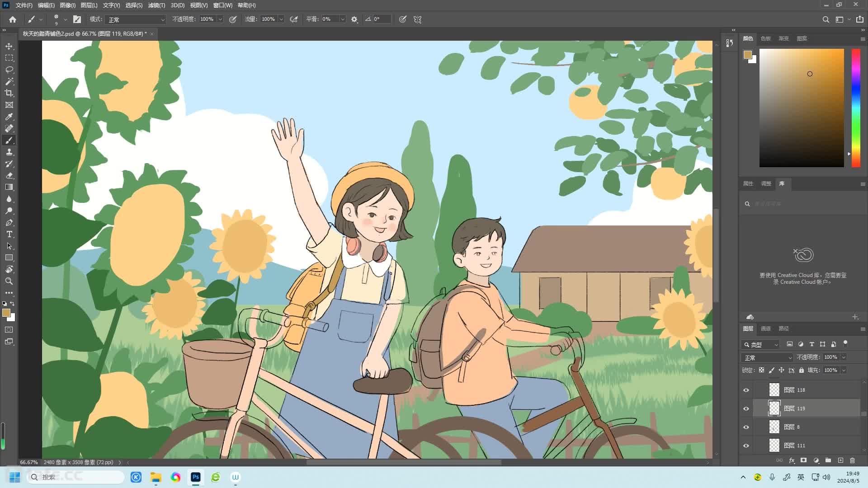Select the Gradient tool
Image resolution: width=868 pixels, height=488 pixels.
click(x=9, y=187)
